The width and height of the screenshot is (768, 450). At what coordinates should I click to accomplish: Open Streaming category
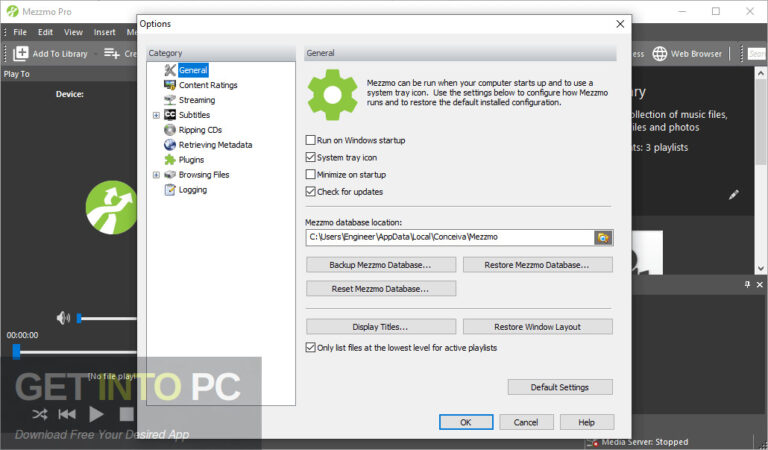tap(196, 100)
